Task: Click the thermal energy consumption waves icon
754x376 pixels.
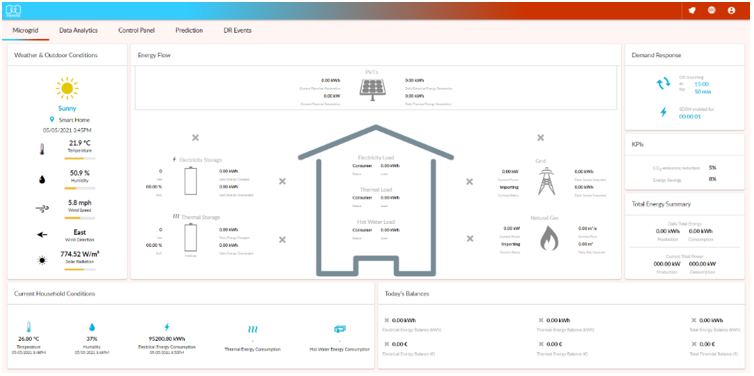Action: pos(252,329)
